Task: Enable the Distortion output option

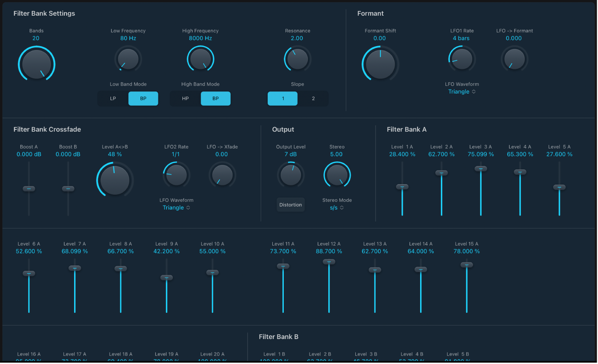Action: (291, 204)
